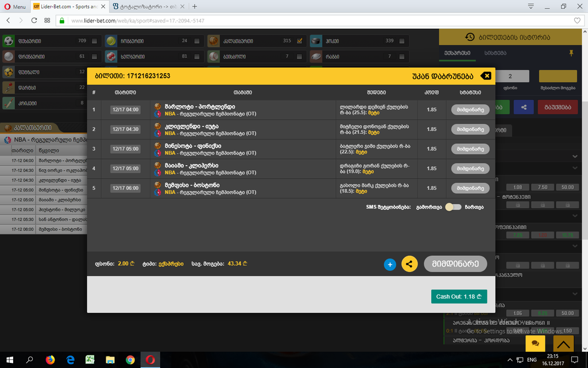
Task: Click the darts sport icon
Action: point(9,87)
